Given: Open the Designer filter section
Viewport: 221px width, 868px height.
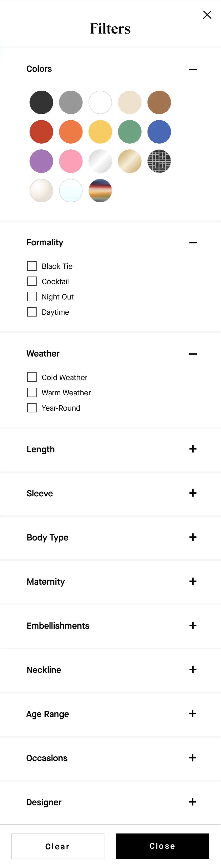Looking at the screenshot, I should click(193, 802).
